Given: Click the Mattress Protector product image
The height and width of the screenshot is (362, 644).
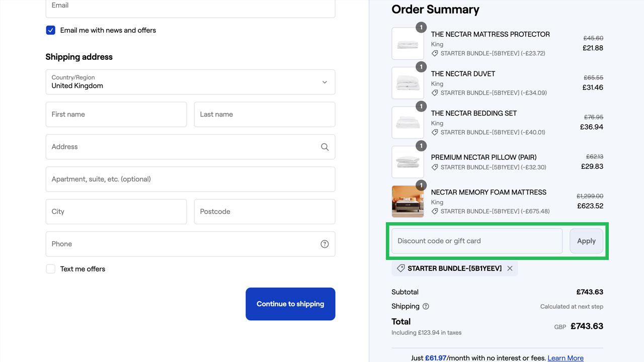Looking at the screenshot, I should 408,44.
